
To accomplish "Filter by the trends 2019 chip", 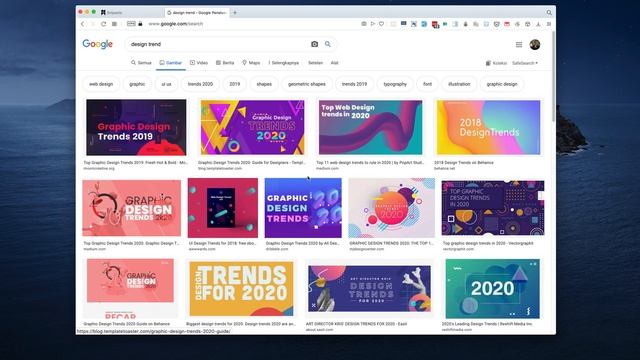I will click(x=354, y=84).
